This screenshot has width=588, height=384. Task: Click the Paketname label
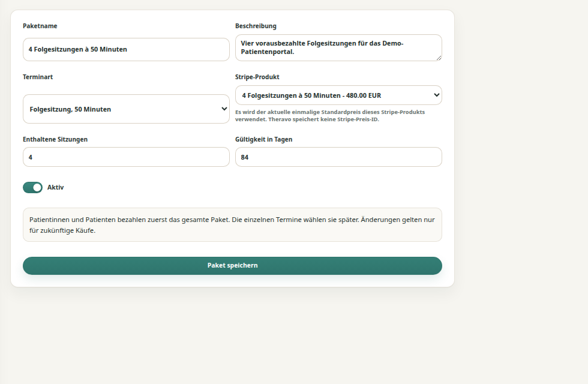click(x=40, y=26)
